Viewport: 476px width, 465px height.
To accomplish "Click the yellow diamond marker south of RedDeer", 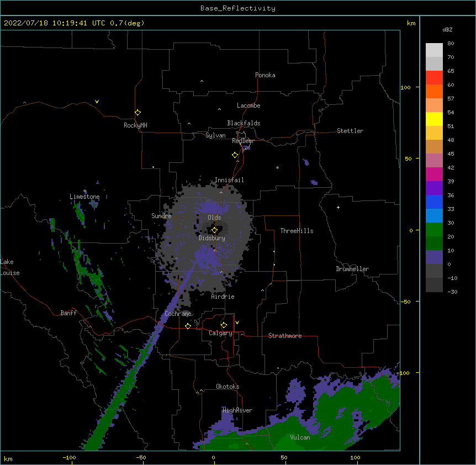I will 235,155.
